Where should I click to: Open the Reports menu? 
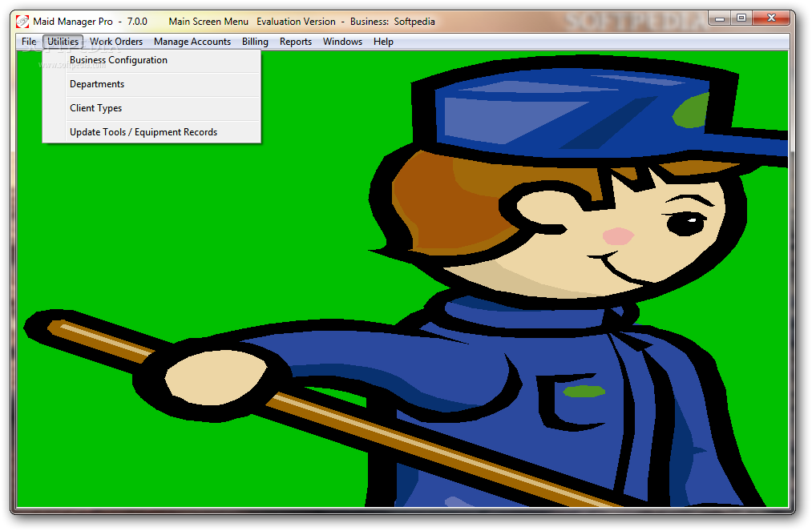pyautogui.click(x=296, y=42)
